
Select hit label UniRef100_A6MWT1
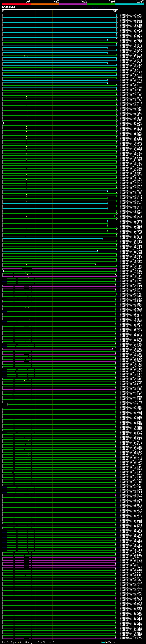click(131, 45)
